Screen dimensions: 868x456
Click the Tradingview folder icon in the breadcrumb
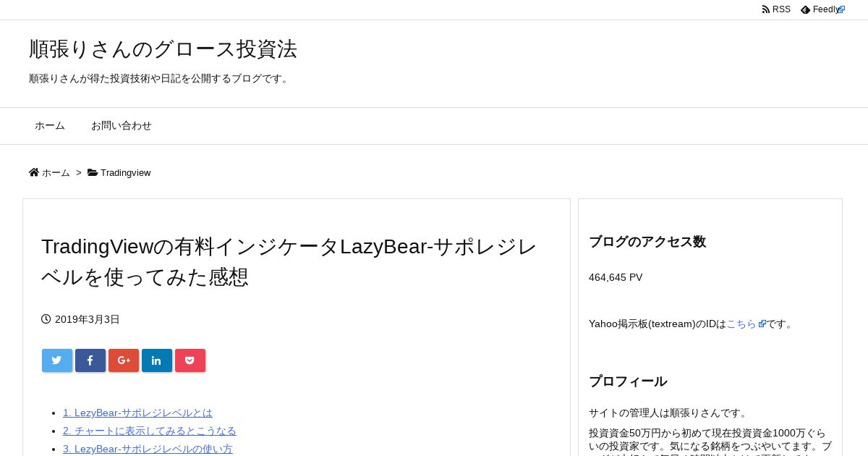tap(93, 172)
